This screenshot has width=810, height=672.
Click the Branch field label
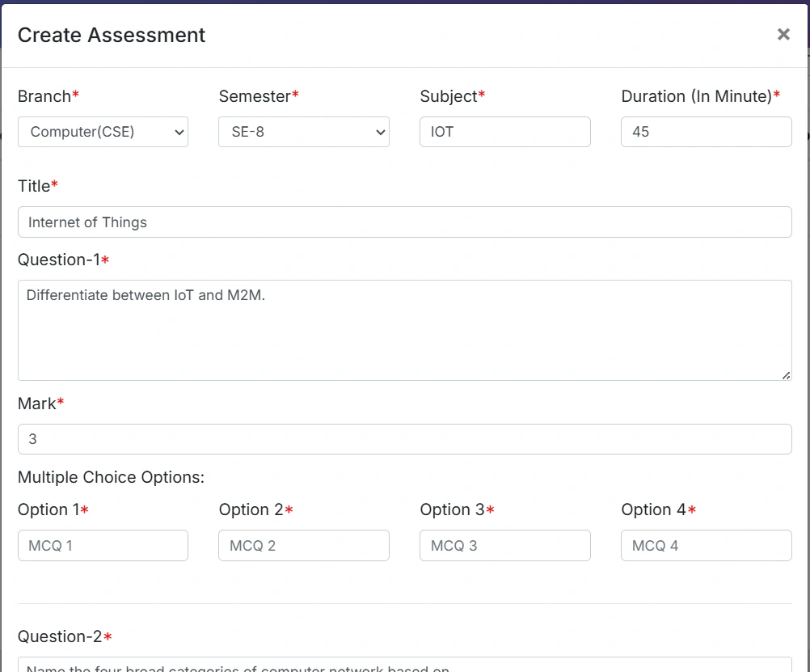44,96
